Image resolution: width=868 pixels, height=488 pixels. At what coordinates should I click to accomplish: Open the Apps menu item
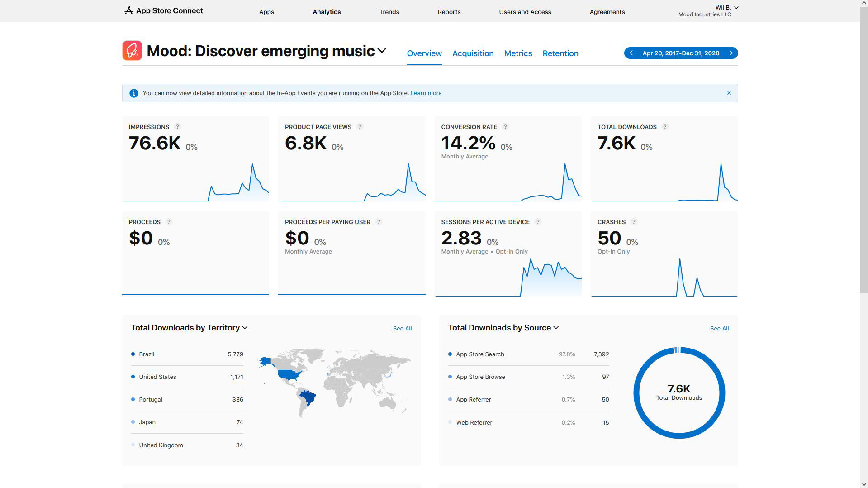pyautogui.click(x=266, y=12)
